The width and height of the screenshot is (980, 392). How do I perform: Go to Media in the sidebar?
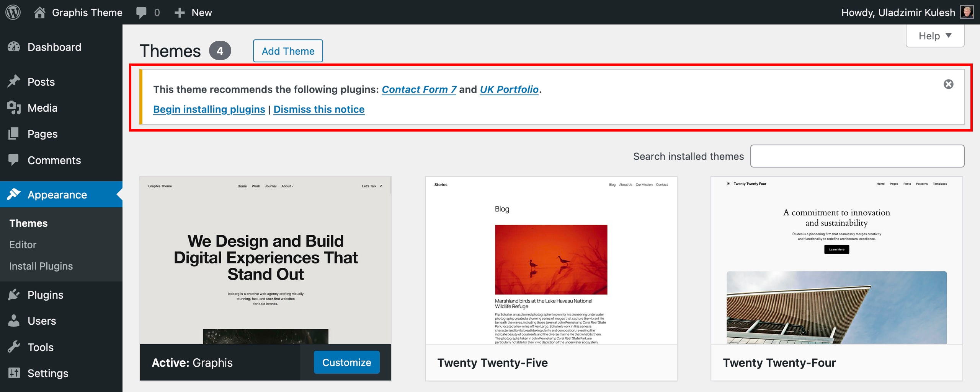pyautogui.click(x=42, y=108)
